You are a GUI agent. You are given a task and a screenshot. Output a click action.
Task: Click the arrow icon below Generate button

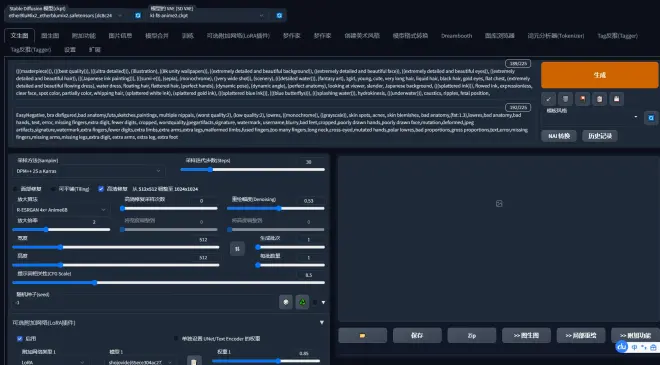pyautogui.click(x=548, y=99)
